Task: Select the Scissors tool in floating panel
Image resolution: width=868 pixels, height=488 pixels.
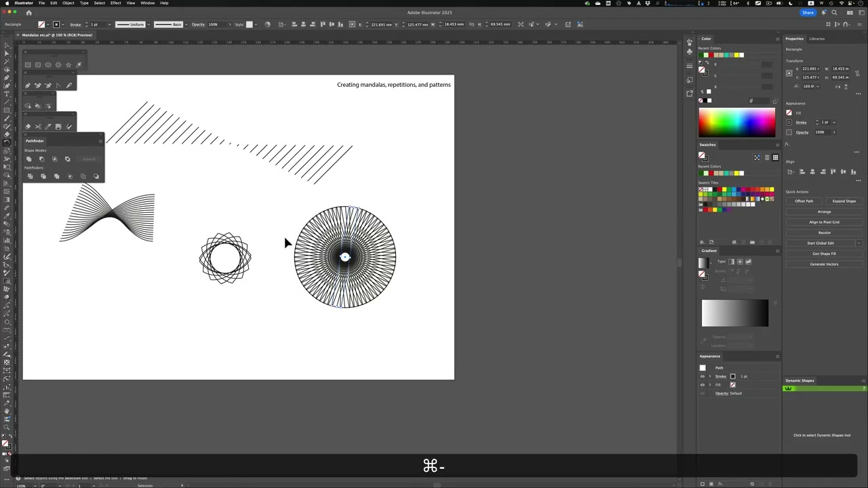Action: tap(38, 127)
